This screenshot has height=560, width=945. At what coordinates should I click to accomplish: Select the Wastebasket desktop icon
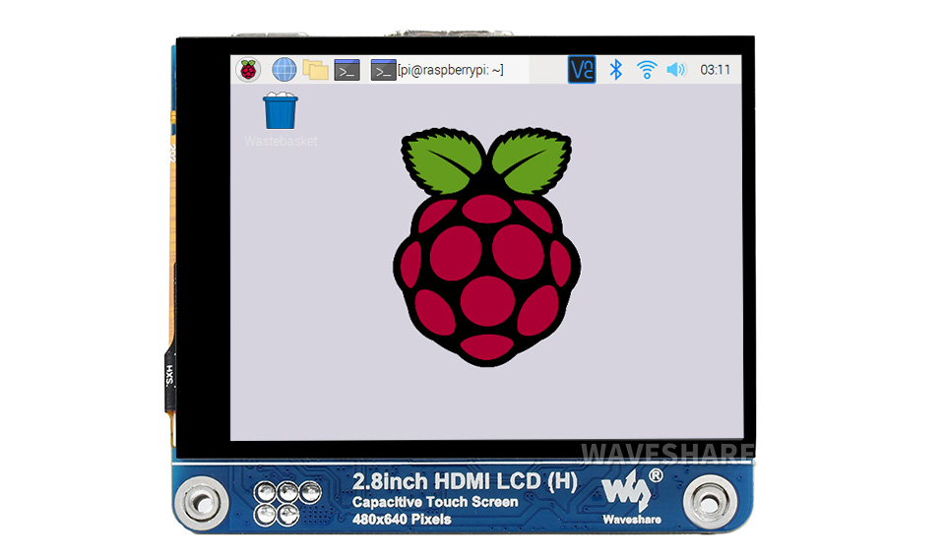point(282,110)
